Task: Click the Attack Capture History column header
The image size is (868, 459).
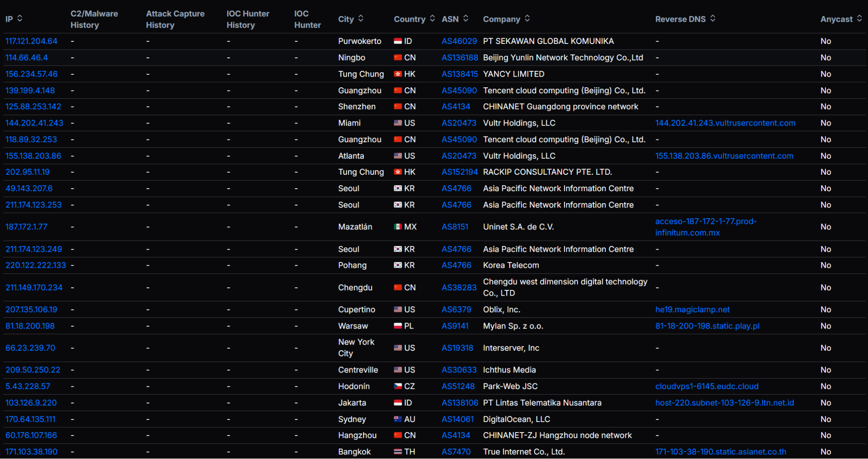Action: [175, 20]
